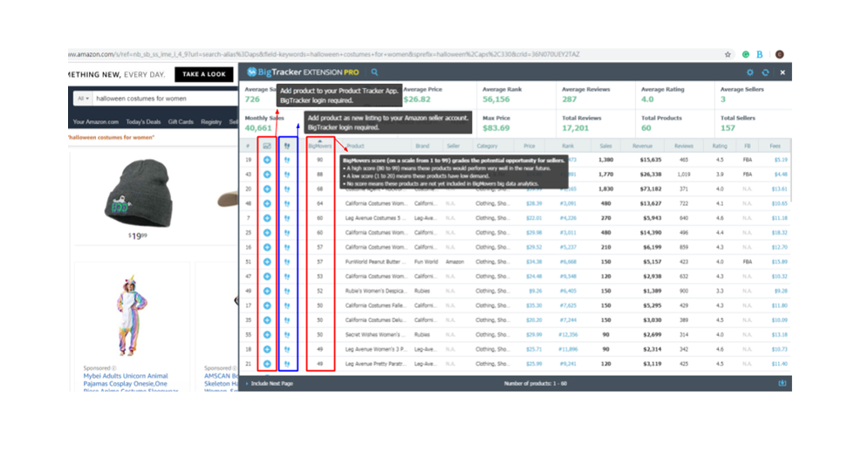Select the Fun World brand cell

[x=426, y=262]
